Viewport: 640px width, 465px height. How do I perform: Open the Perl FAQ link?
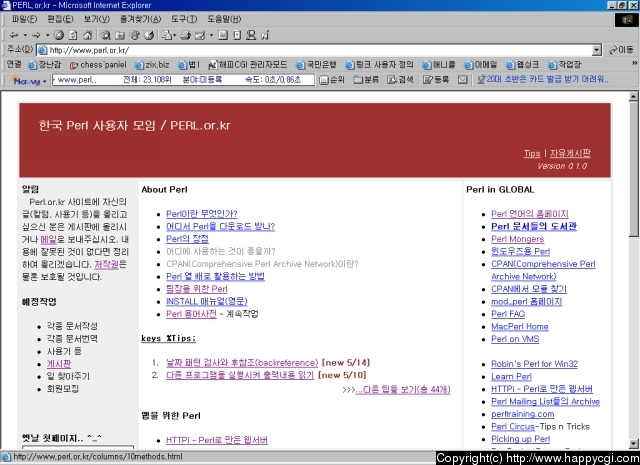point(508,314)
